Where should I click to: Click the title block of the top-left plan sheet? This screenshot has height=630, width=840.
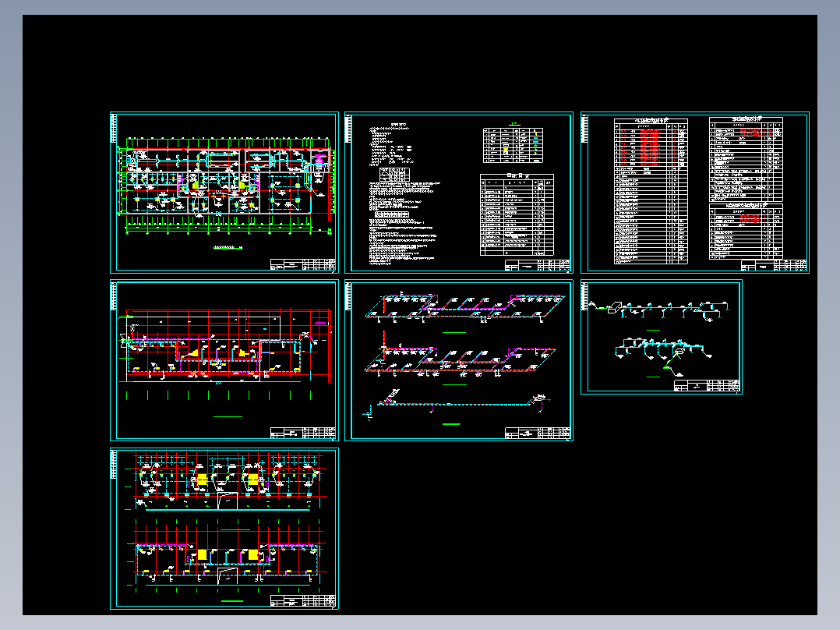click(302, 264)
